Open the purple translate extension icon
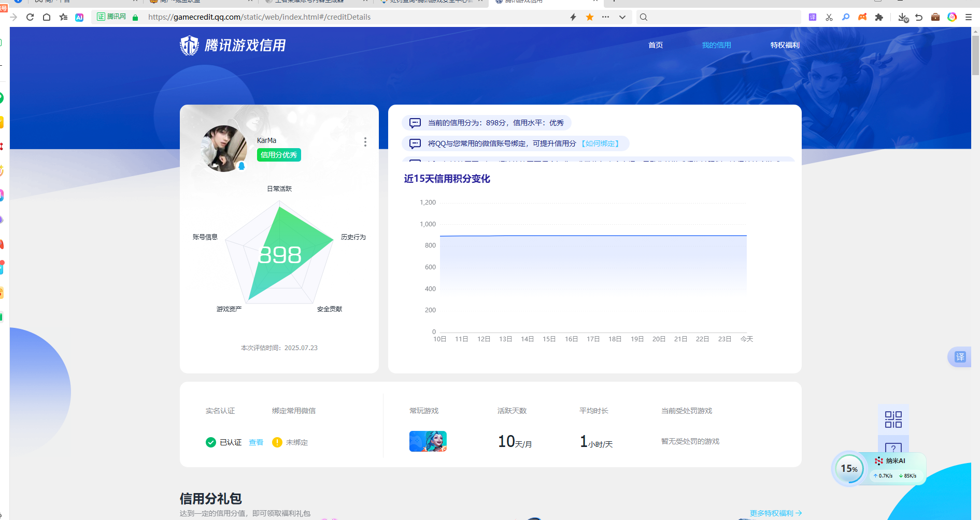 point(813,17)
